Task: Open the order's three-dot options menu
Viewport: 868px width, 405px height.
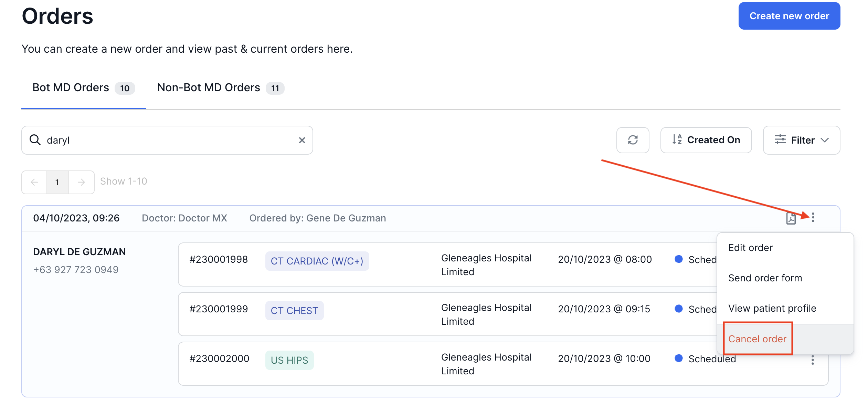Action: point(813,217)
